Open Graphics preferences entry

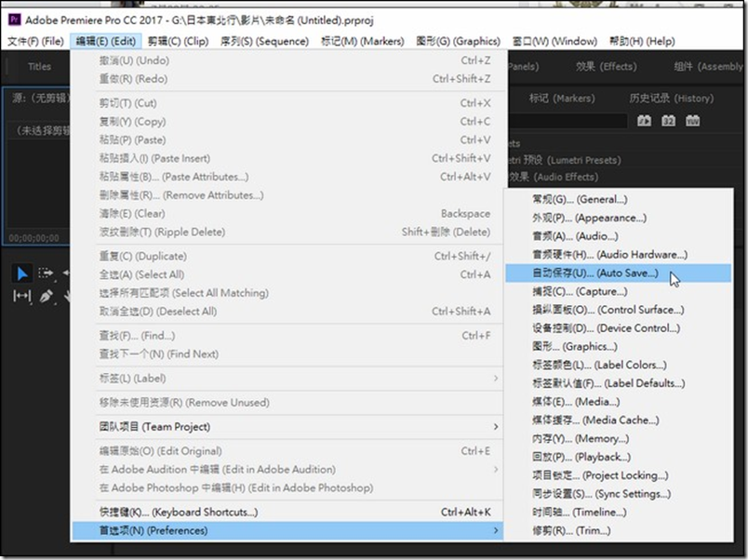pos(619,347)
